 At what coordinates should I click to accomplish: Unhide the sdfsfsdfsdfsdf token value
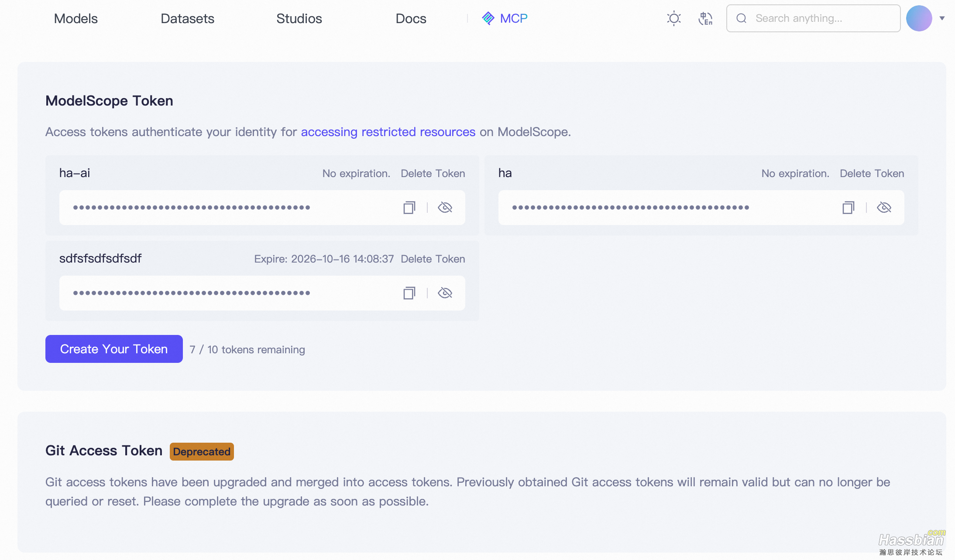pyautogui.click(x=445, y=293)
